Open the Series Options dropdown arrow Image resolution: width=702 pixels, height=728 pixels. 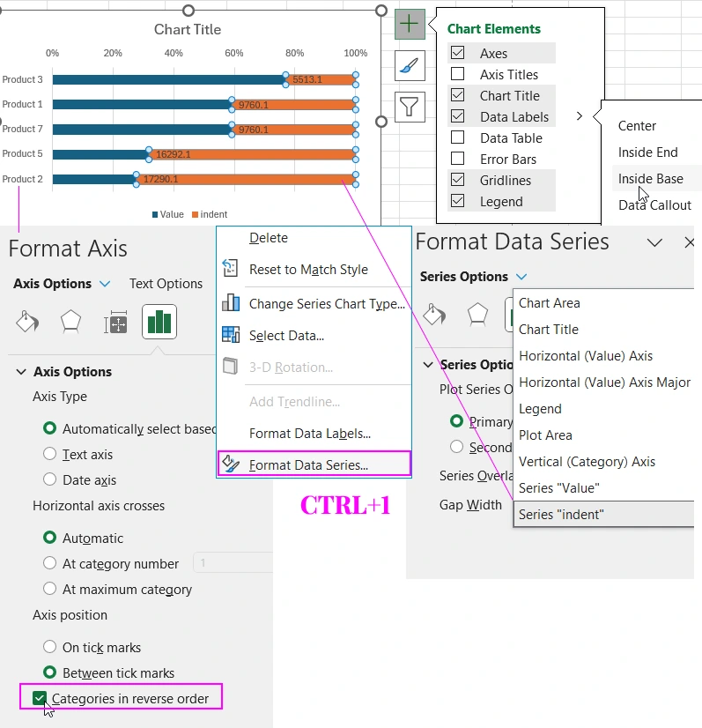coord(522,277)
